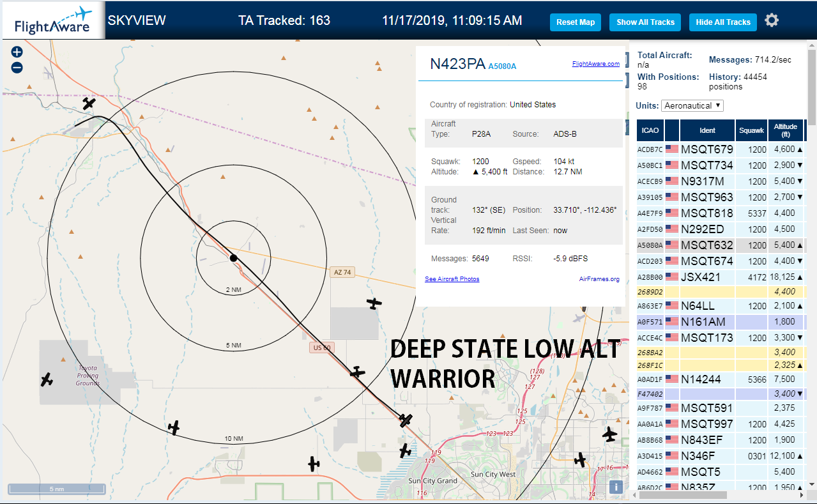This screenshot has height=504, width=817.
Task: Click the Hide All Tracks button
Action: 723,22
